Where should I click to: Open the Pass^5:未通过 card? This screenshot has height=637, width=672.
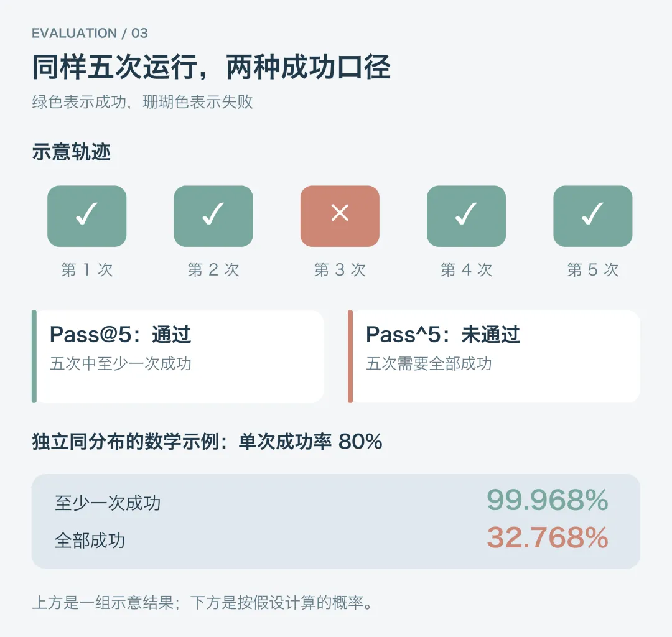494,356
